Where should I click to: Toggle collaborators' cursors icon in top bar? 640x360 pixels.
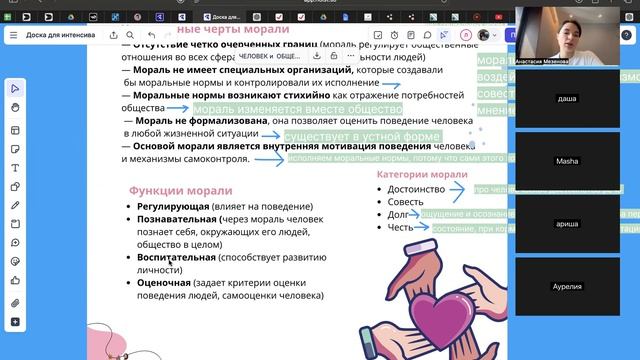pyautogui.click(x=444, y=35)
